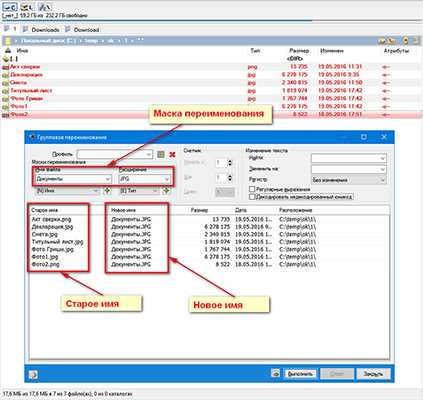423x400 pixels.
Task: Click the Сброс button
Action: click(x=337, y=374)
